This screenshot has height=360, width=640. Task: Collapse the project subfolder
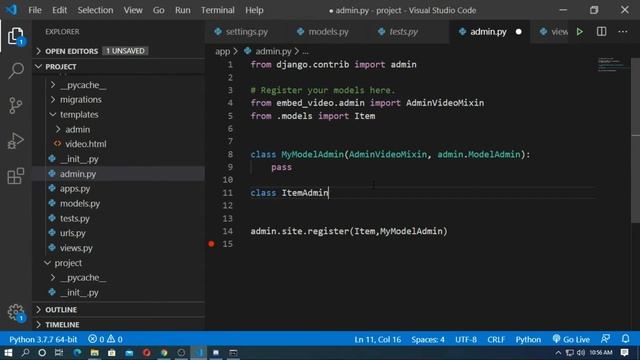pyautogui.click(x=68, y=263)
